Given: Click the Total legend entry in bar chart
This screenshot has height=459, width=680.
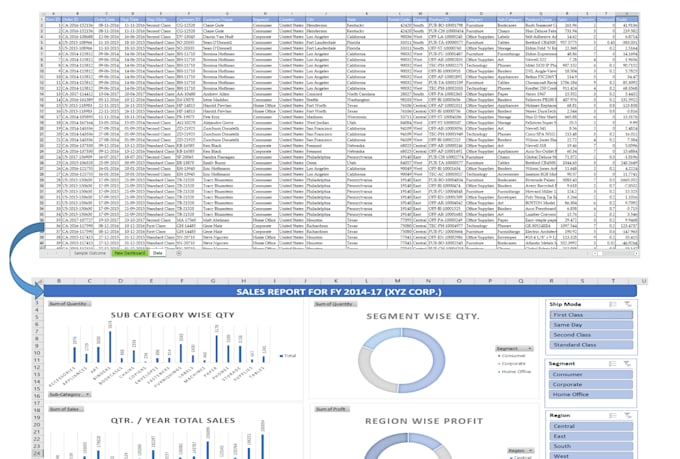Looking at the screenshot, I should tap(288, 356).
